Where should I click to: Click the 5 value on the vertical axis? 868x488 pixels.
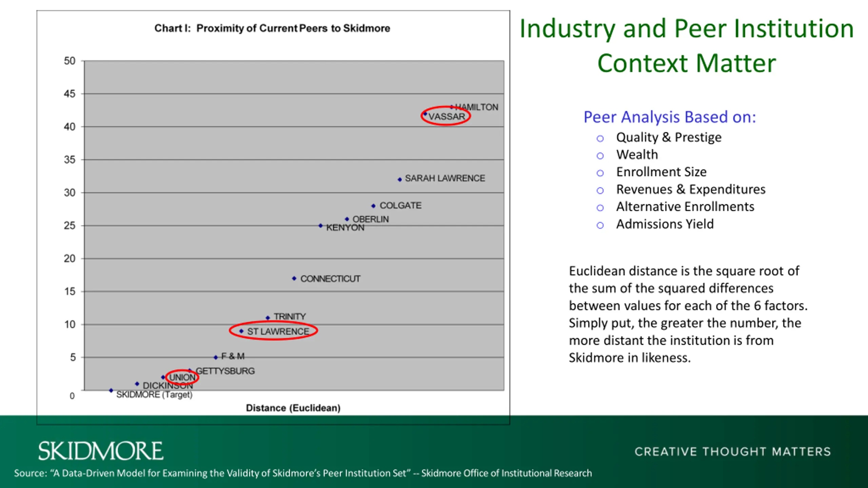pyautogui.click(x=73, y=358)
